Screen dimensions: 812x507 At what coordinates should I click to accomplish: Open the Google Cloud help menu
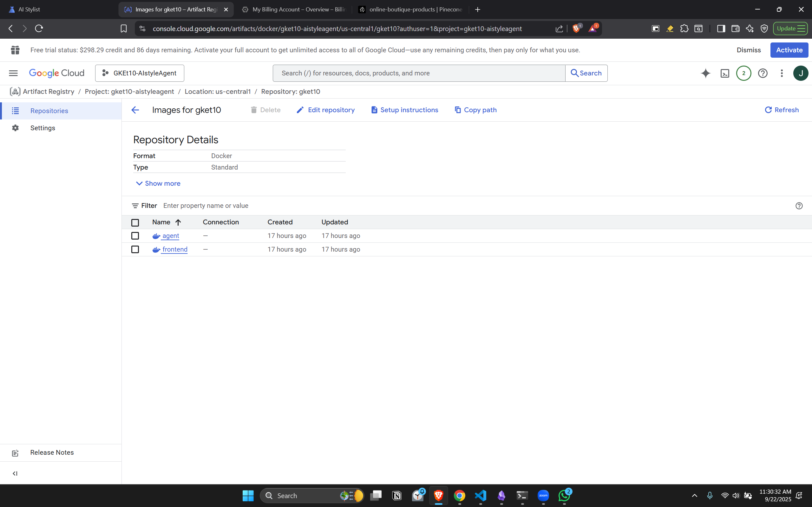762,73
